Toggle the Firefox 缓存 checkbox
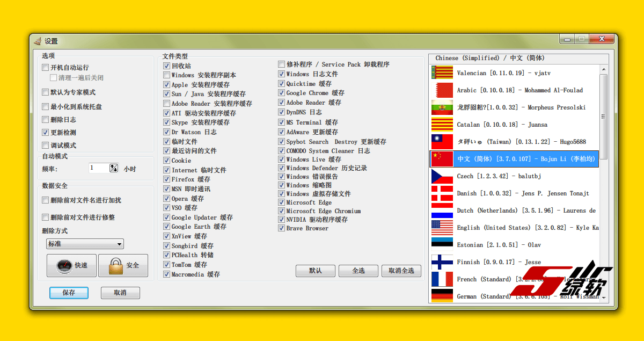This screenshot has height=341, width=644. click(x=167, y=179)
